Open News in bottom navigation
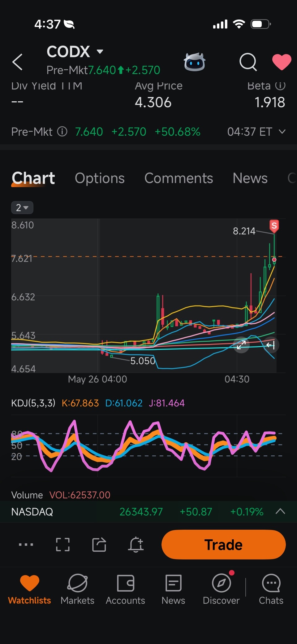This screenshot has height=644, width=297. [173, 590]
